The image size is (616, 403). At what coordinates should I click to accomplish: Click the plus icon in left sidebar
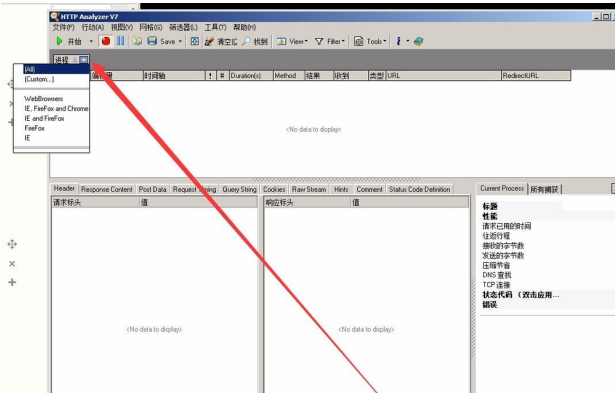click(x=12, y=282)
